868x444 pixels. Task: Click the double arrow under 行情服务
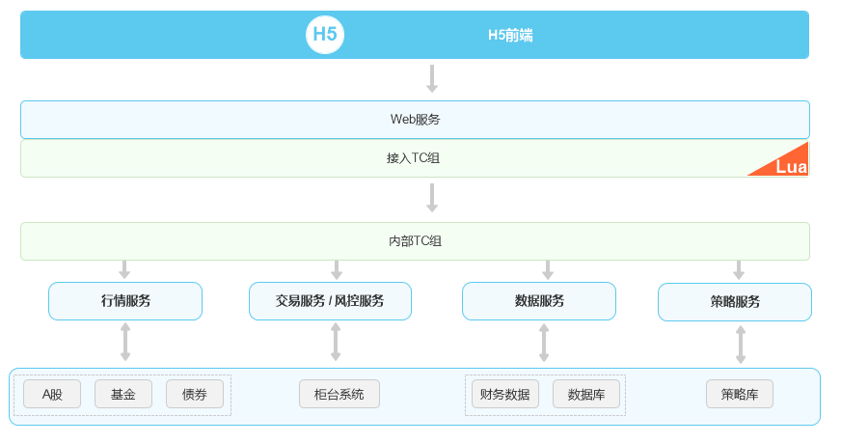point(125,343)
